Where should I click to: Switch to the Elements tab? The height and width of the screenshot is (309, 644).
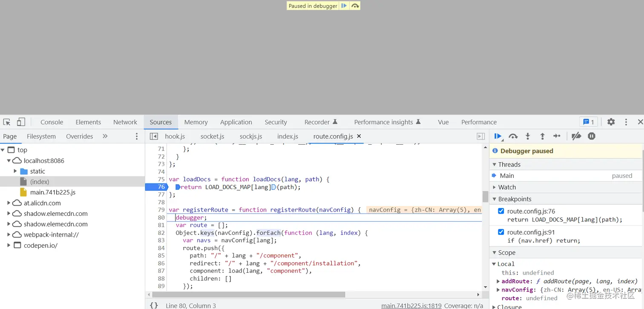88,122
